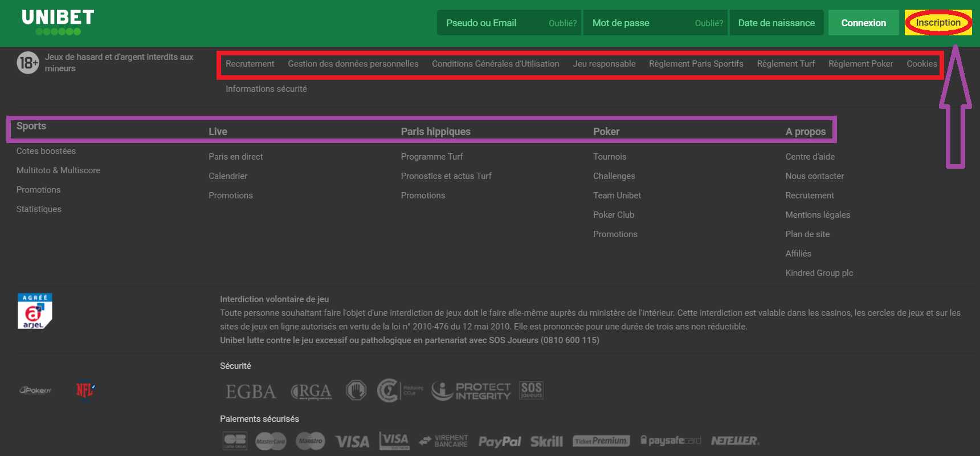
Task: Click the NFL partner logo
Action: point(85,390)
